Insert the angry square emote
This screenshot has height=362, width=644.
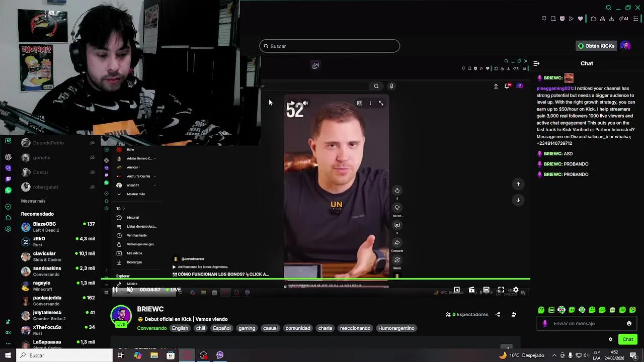click(551, 310)
